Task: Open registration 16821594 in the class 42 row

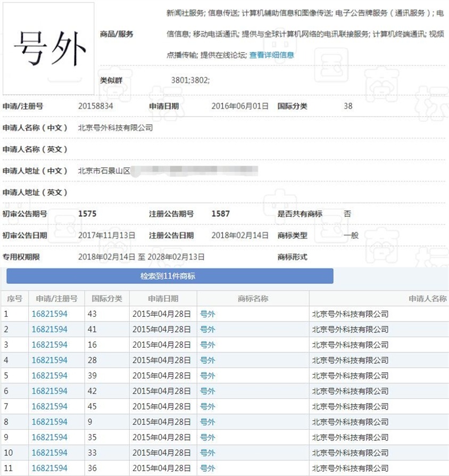Action: (49, 391)
